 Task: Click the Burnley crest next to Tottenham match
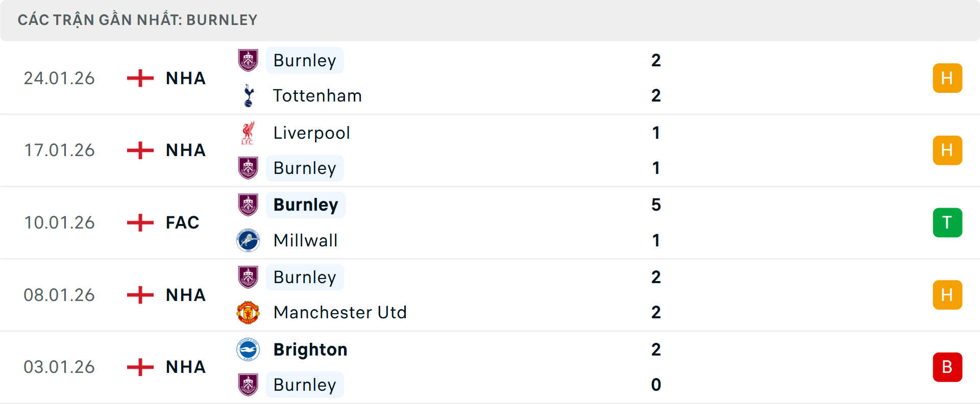coord(249,60)
